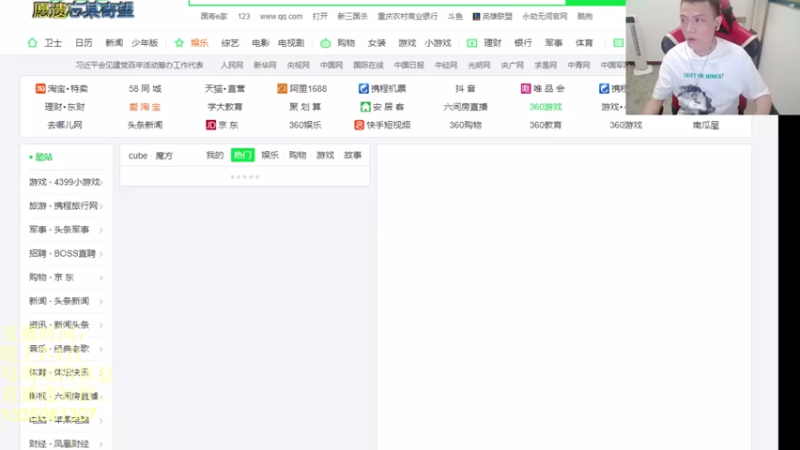Open the 58同城 site link
800x450 pixels.
click(x=145, y=89)
